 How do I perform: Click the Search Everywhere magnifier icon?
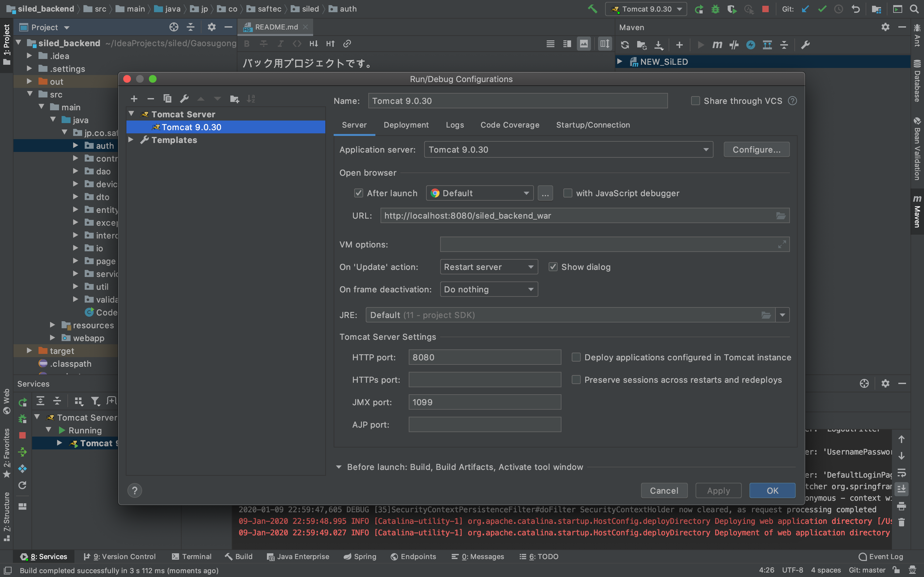click(914, 9)
